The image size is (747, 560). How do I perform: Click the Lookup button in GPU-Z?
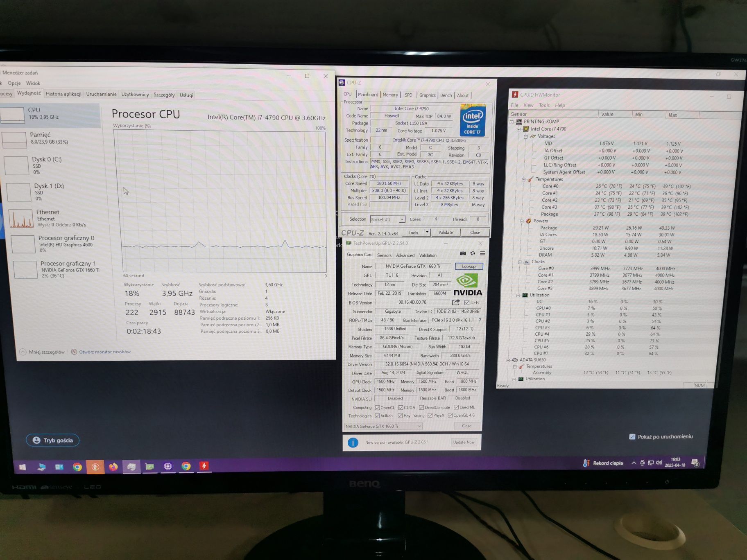pos(469,266)
